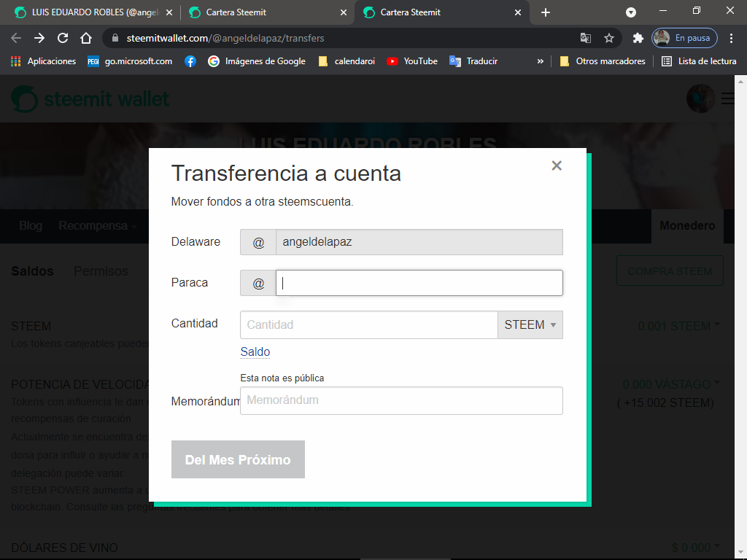Reload the page with refresh icon
Screen dimensions: 747x560
pyautogui.click(x=63, y=38)
